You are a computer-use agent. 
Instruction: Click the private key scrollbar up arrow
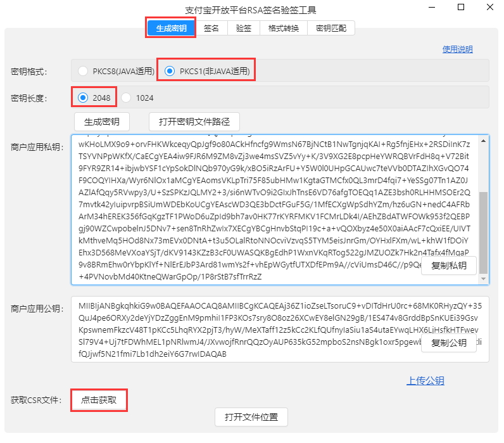coord(484,141)
